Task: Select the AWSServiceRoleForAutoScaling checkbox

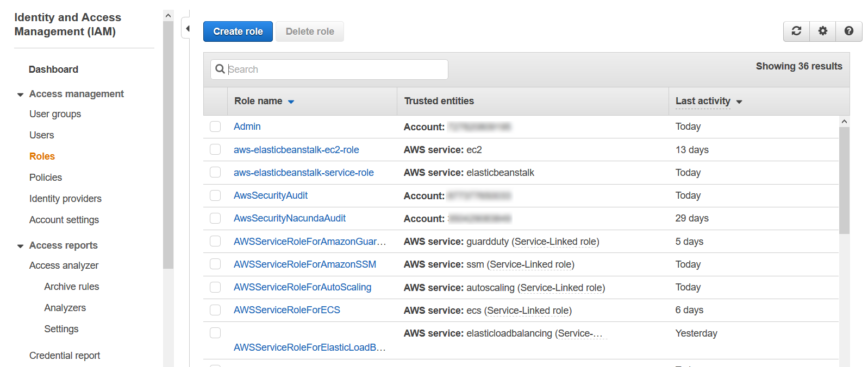Action: point(215,287)
